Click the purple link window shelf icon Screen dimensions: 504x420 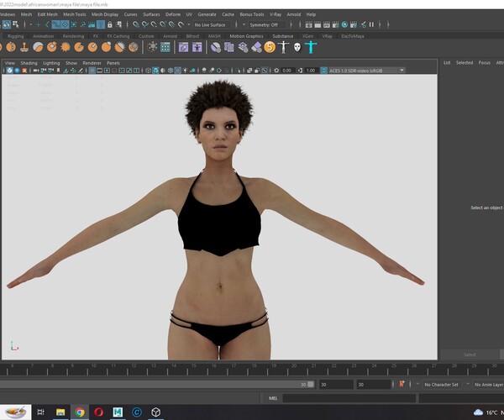coord(183,47)
